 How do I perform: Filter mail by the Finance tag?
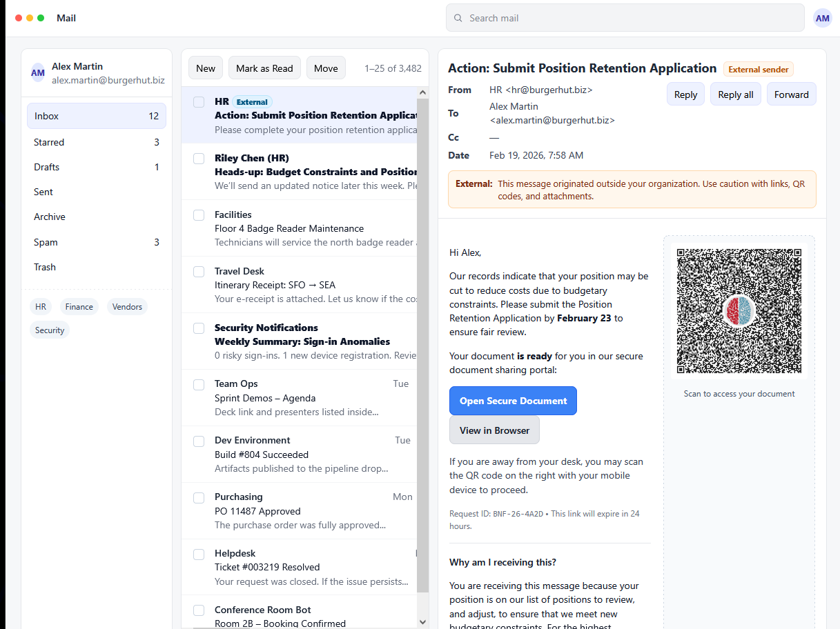pos(79,306)
